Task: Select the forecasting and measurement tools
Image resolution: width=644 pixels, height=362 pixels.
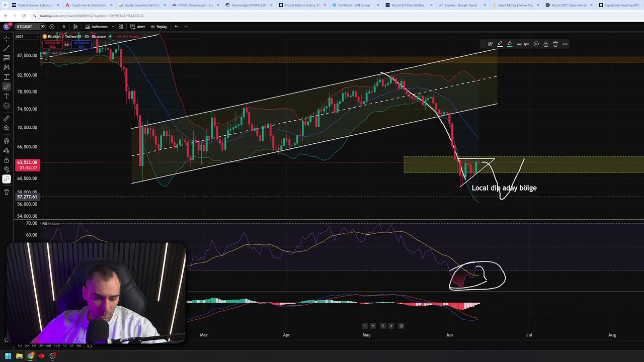Action: pos(7,77)
